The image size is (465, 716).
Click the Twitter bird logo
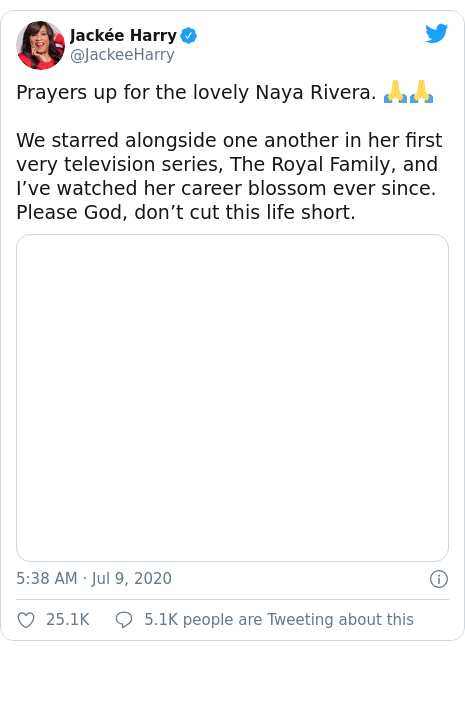(436, 34)
